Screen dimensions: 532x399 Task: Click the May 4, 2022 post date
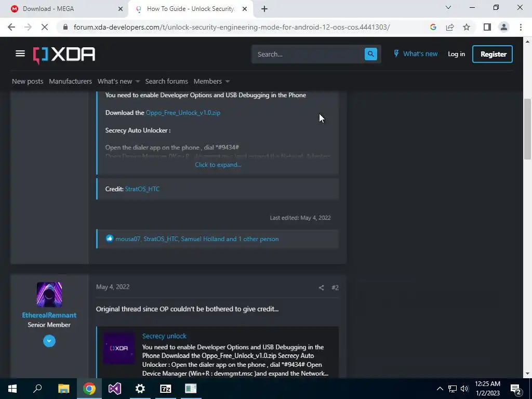[x=113, y=287]
